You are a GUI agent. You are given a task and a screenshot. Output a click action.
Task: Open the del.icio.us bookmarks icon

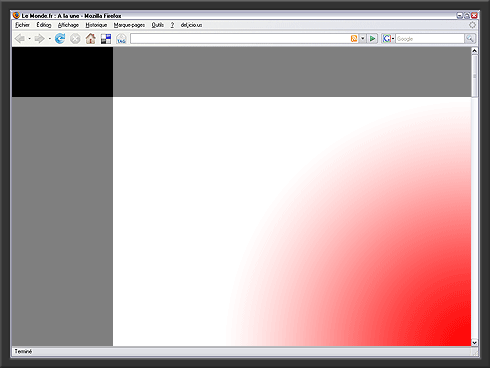106,39
